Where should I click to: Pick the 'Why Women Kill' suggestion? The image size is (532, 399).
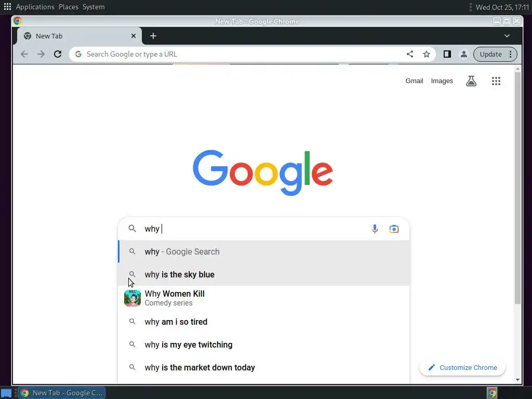point(263,298)
